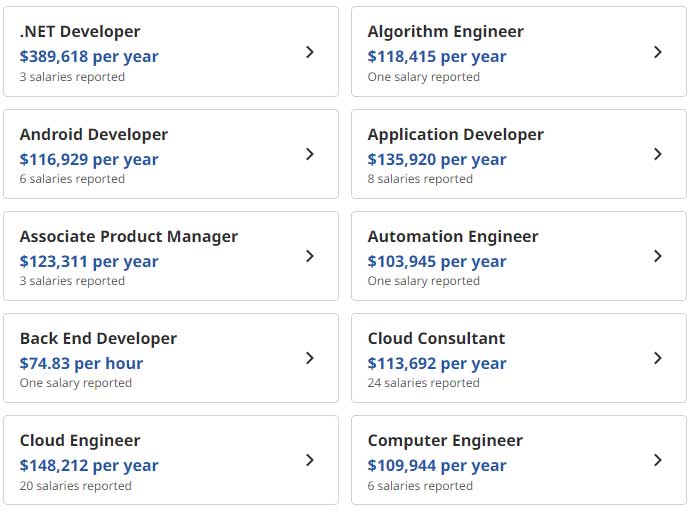Expand Cloud Engineer using its chevron
The width and height of the screenshot is (690, 511).
click(x=310, y=460)
